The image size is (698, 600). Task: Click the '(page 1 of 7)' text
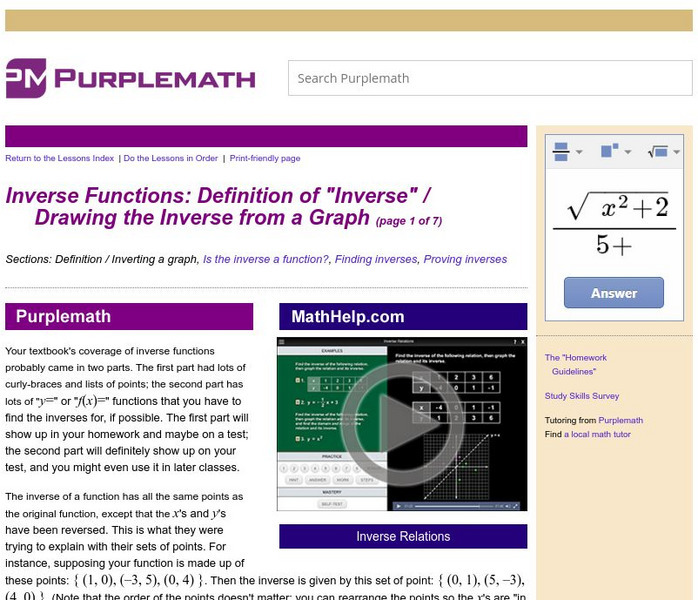(x=409, y=221)
